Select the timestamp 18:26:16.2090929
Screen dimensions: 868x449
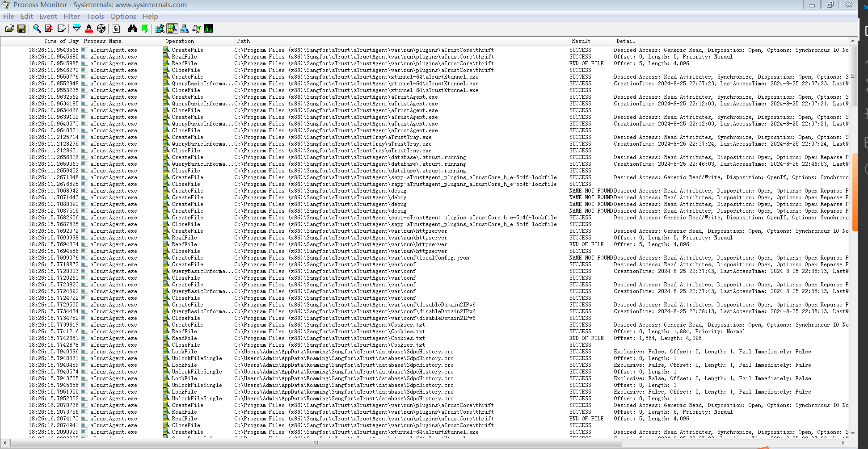pyautogui.click(x=54, y=432)
